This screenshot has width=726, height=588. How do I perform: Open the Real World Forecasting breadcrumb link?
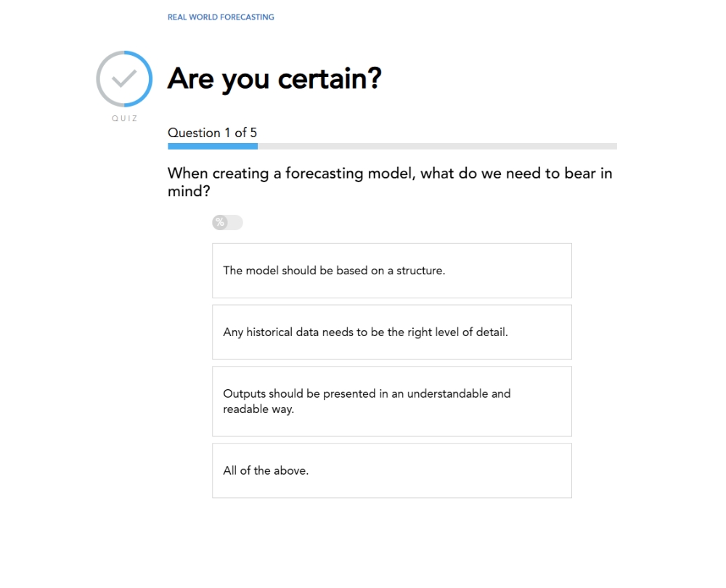tap(221, 17)
